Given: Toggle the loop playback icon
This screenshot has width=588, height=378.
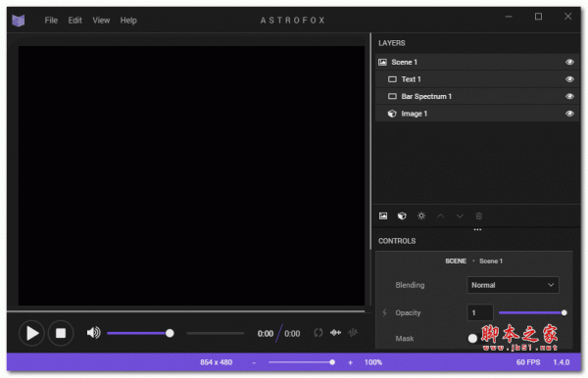Looking at the screenshot, I should [318, 333].
